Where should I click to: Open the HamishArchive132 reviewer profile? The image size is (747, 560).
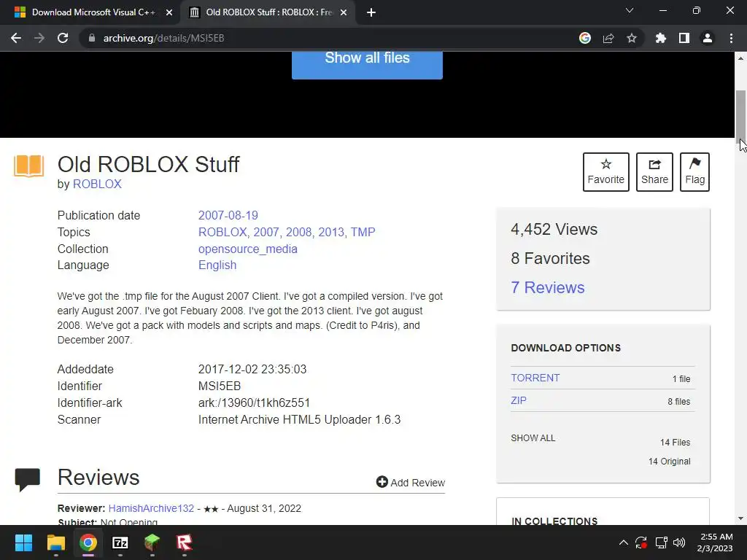tap(152, 508)
